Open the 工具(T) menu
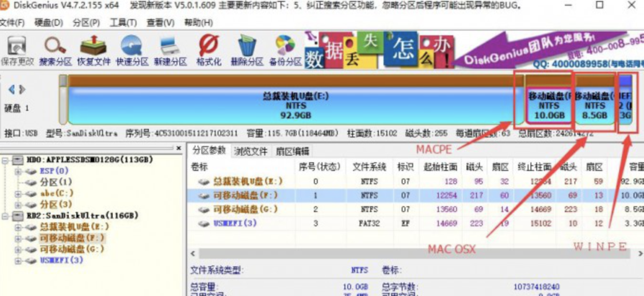 pyautogui.click(x=123, y=23)
